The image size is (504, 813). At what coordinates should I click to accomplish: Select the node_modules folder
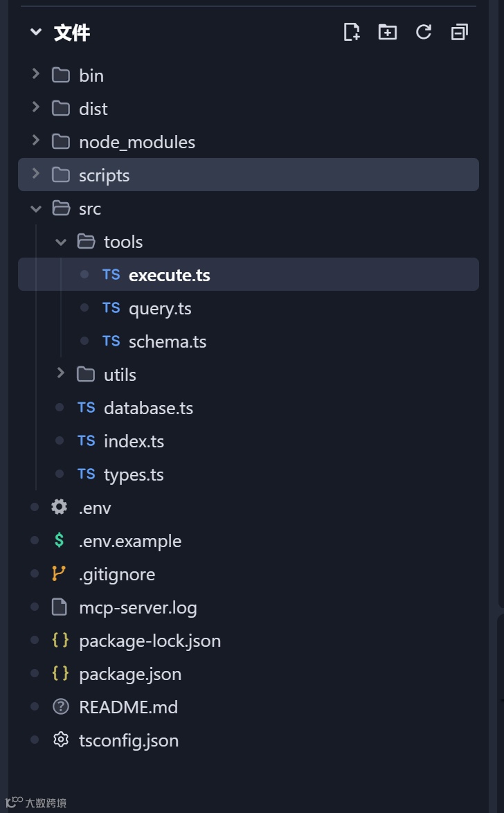pos(137,142)
